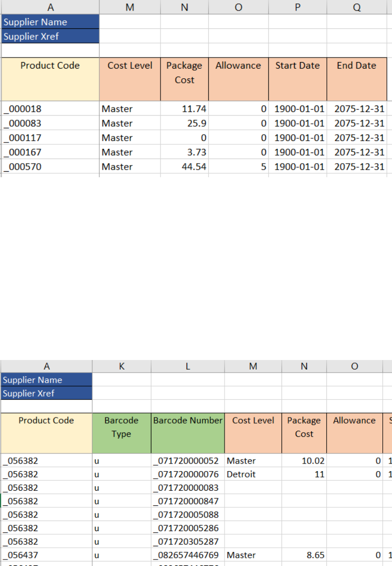Click package cost value 25.9
This screenshot has height=566, width=392.
click(184, 123)
